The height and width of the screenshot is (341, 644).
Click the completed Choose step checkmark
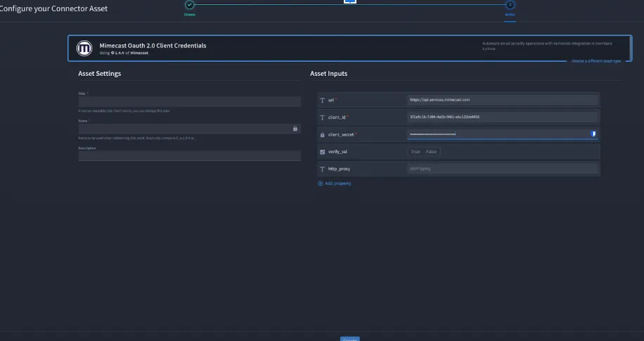(189, 5)
